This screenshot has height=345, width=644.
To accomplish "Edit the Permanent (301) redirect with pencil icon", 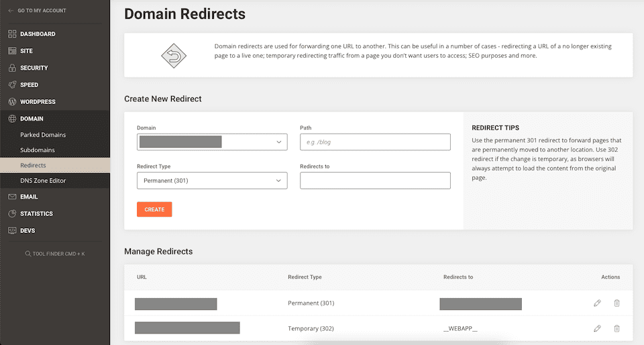I will pyautogui.click(x=597, y=303).
